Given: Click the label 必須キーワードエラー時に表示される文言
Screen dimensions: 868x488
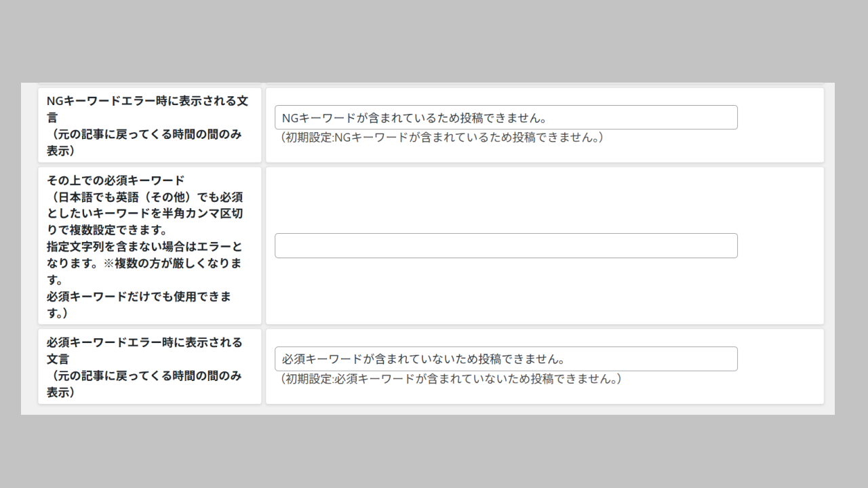Looking at the screenshot, I should pyautogui.click(x=144, y=350).
